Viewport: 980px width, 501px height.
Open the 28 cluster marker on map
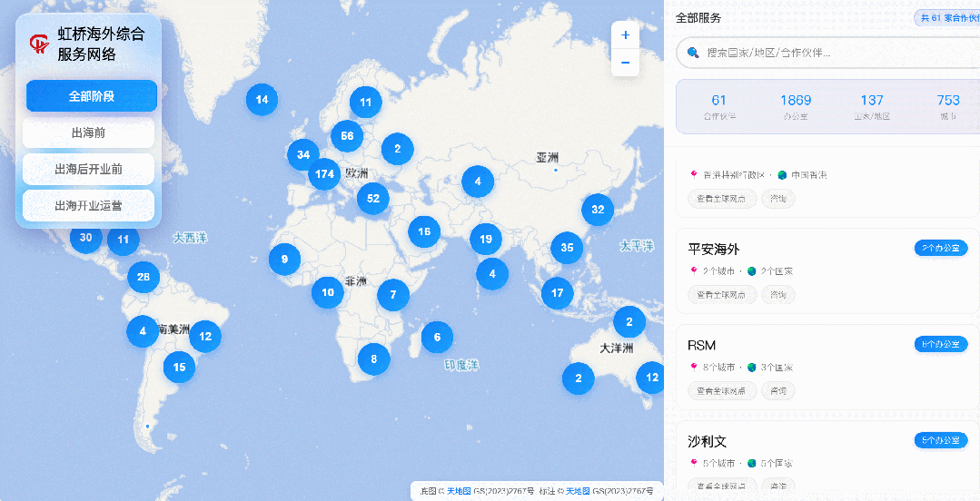[143, 277]
